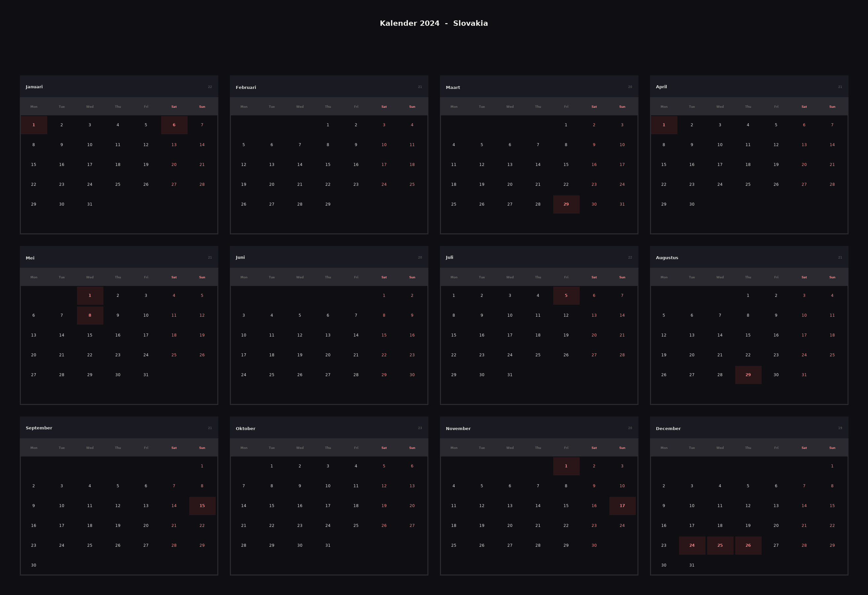Viewport: 868px width, 595px height.
Task: Click the Oktober month header
Action: pyautogui.click(x=329, y=428)
